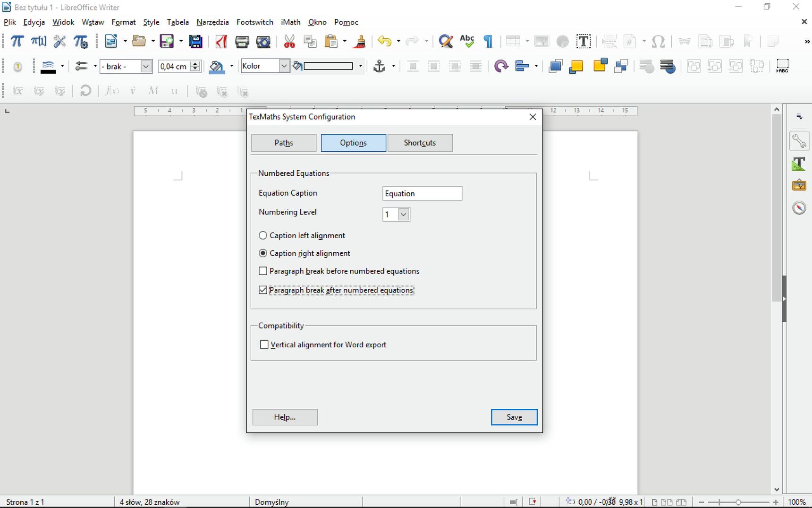
Task: Open the iMath menu
Action: [x=291, y=22]
